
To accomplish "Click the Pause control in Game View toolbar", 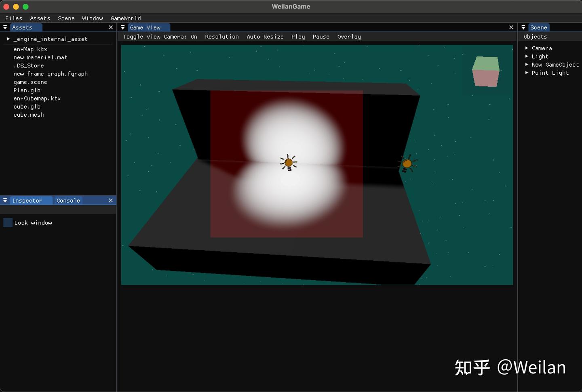I will (x=321, y=37).
